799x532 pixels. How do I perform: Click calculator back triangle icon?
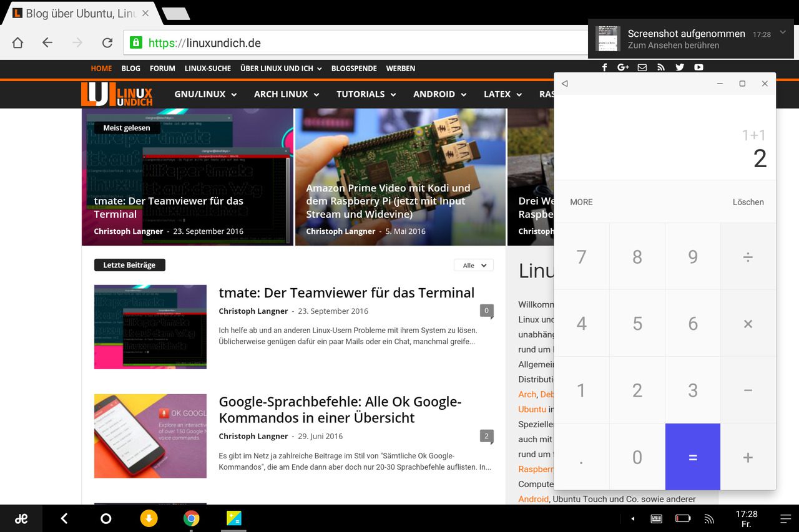point(564,84)
